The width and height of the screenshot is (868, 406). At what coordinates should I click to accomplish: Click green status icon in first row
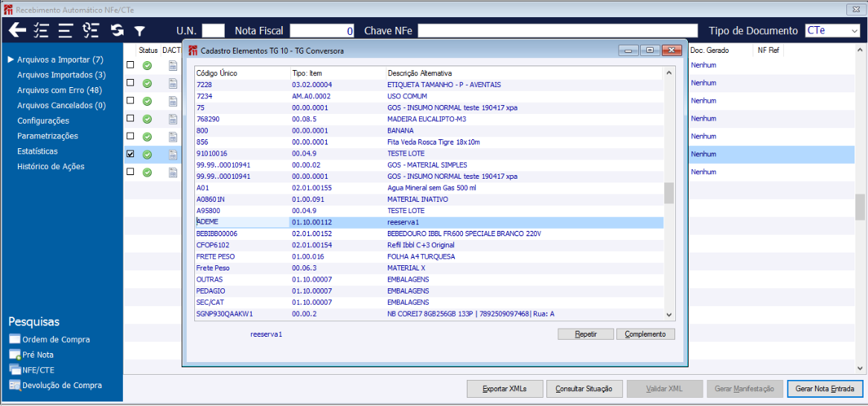[x=147, y=66]
